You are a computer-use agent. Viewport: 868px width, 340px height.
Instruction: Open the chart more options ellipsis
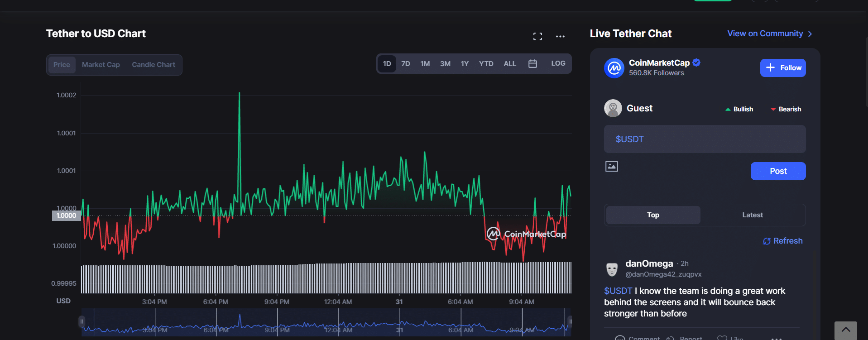[560, 37]
